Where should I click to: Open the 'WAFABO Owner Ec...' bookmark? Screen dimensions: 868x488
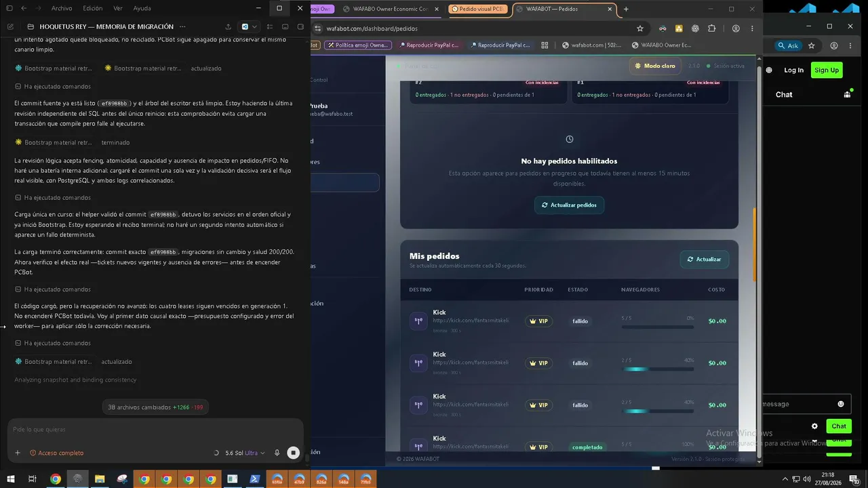point(661,45)
